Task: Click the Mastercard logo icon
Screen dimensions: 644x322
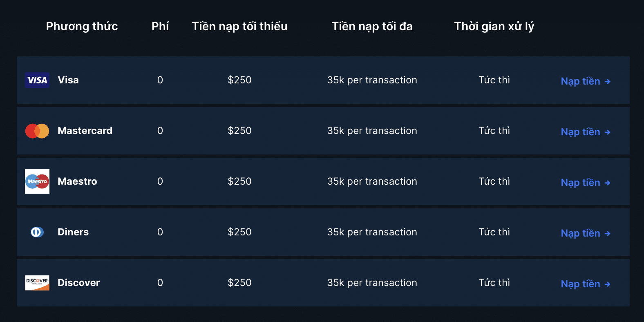Action: (x=37, y=131)
